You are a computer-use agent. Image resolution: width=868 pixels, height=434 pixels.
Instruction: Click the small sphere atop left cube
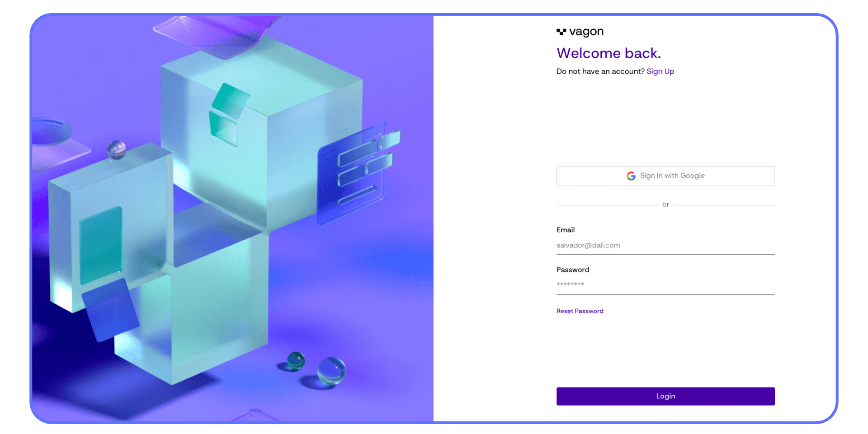(116, 149)
